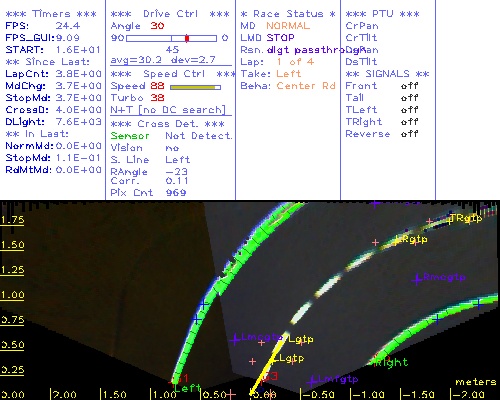Viewport: 500px width, 400px height.
Task: Click the Front signal off status
Action: [x=409, y=86]
